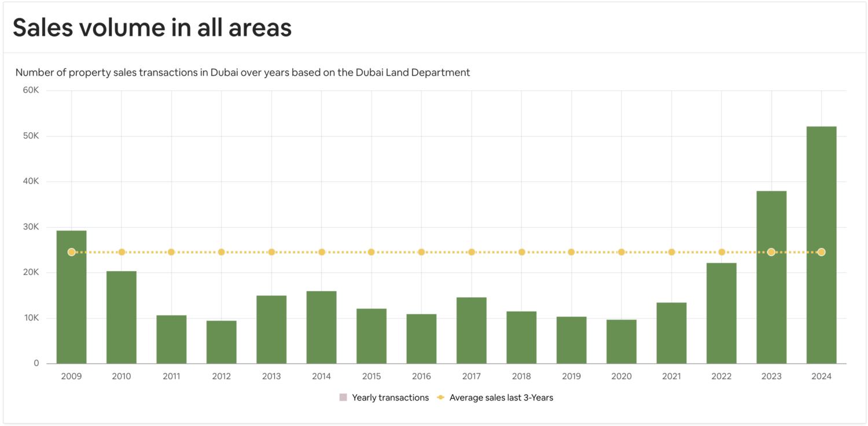Toggle Average sales last 3-Years legend label

point(501,398)
